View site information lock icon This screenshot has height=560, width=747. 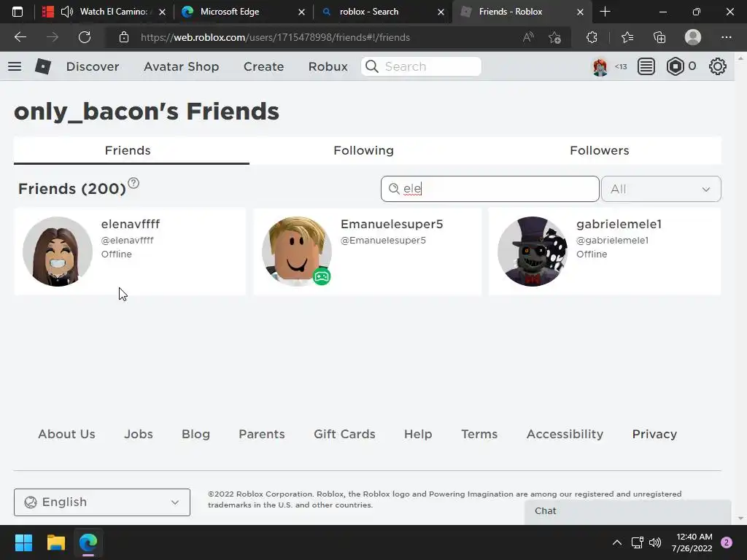(124, 37)
